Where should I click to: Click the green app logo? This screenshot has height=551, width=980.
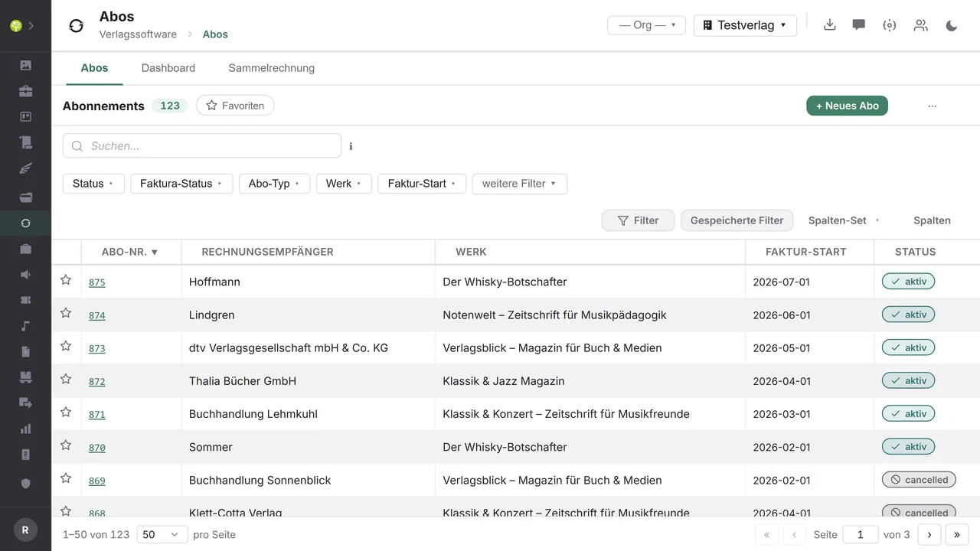16,25
